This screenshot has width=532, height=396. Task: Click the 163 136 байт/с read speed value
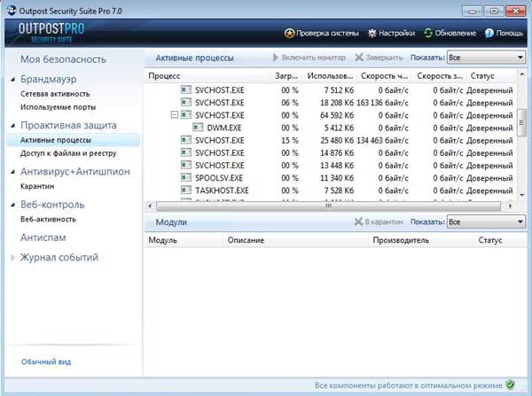pos(382,103)
